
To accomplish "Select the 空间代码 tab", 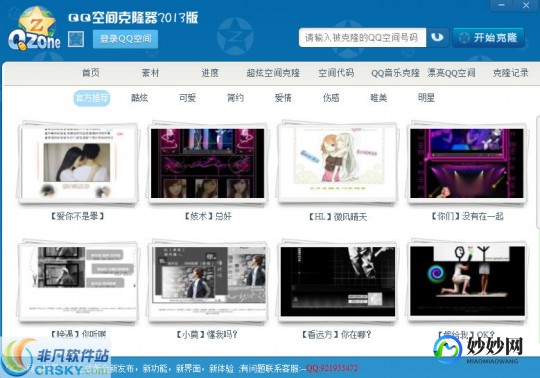I will [x=336, y=73].
